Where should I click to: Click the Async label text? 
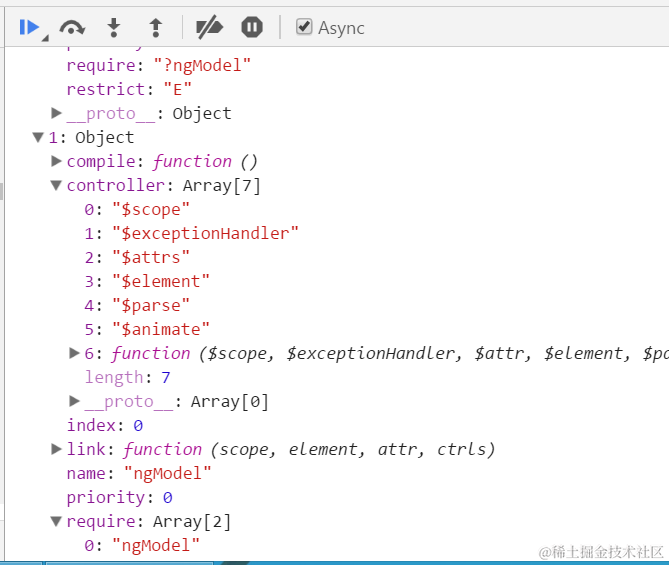[341, 28]
